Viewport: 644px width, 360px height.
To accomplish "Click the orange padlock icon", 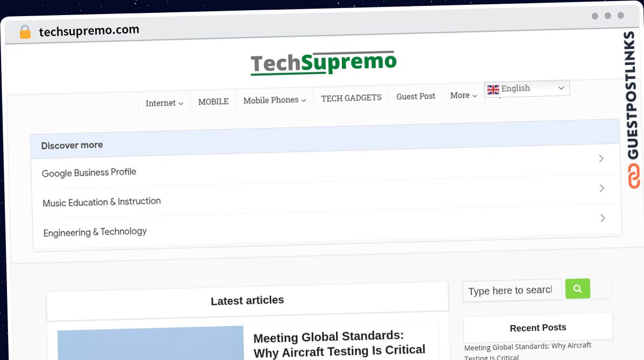I will (x=25, y=32).
